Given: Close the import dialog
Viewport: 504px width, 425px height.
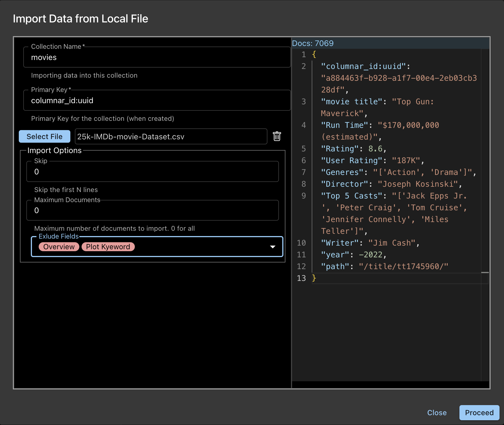Looking at the screenshot, I should coord(437,413).
